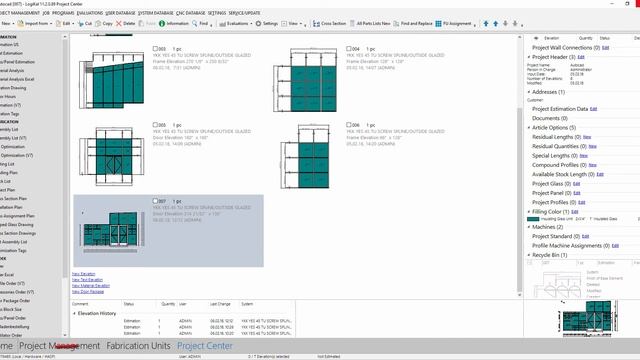This screenshot has height=360, width=640.
Task: Edit the Project Glass entry
Action: [x=576, y=184]
